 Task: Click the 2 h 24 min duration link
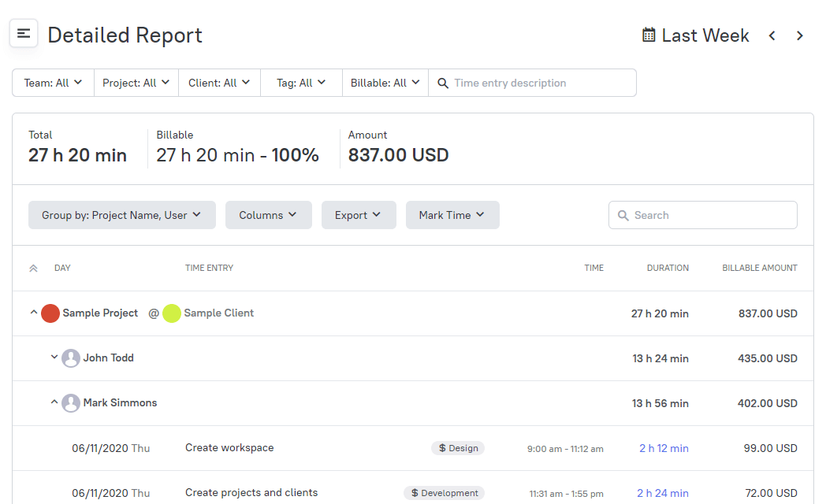pyautogui.click(x=663, y=492)
